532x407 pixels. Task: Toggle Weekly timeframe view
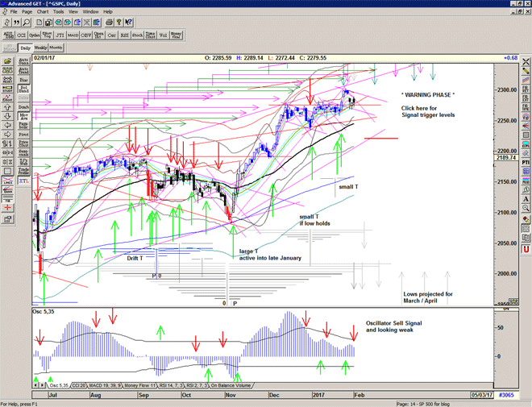(x=40, y=48)
